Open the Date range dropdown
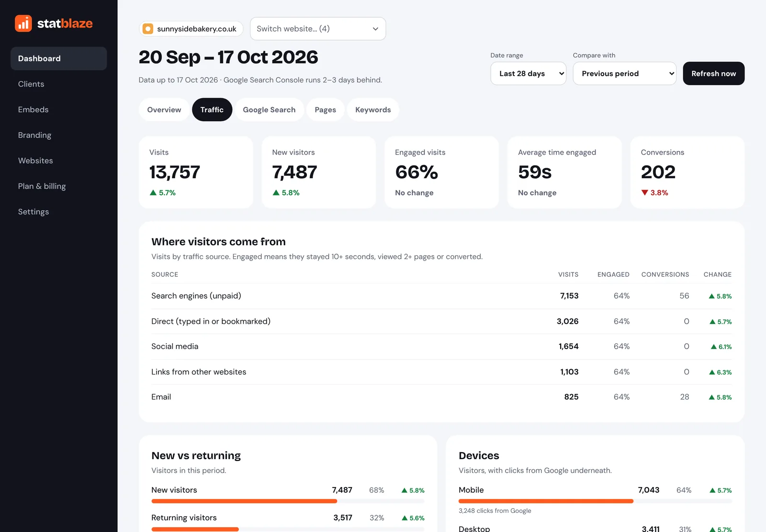Screen dimensions: 766x532 [528, 73]
